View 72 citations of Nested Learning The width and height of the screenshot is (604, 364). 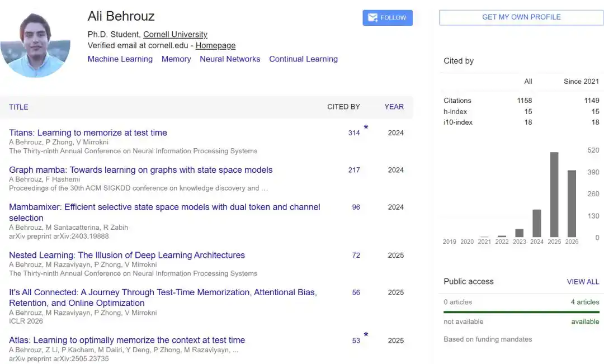point(356,255)
